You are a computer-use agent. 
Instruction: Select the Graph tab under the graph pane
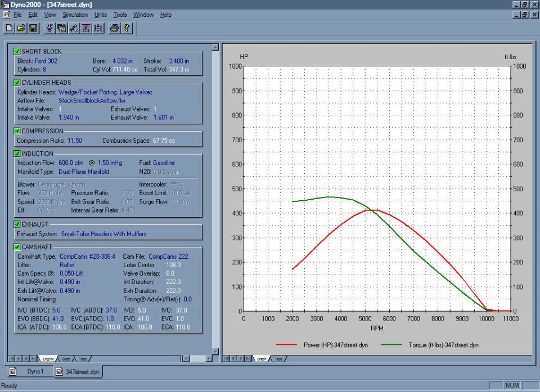pyautogui.click(x=262, y=359)
